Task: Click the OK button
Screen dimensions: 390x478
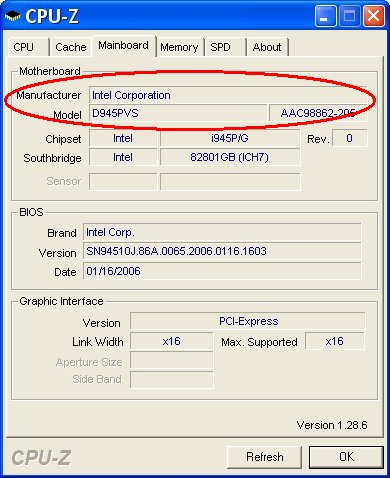Action: [x=346, y=457]
